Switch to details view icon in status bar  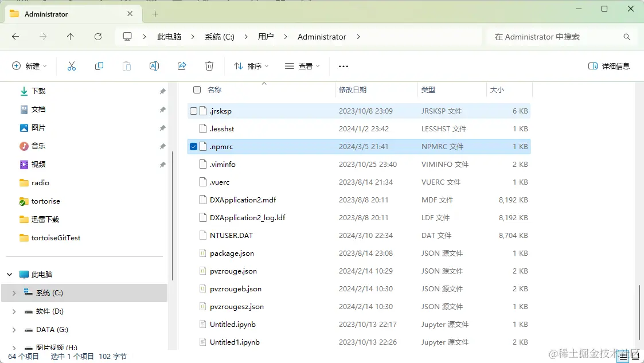[x=623, y=356]
